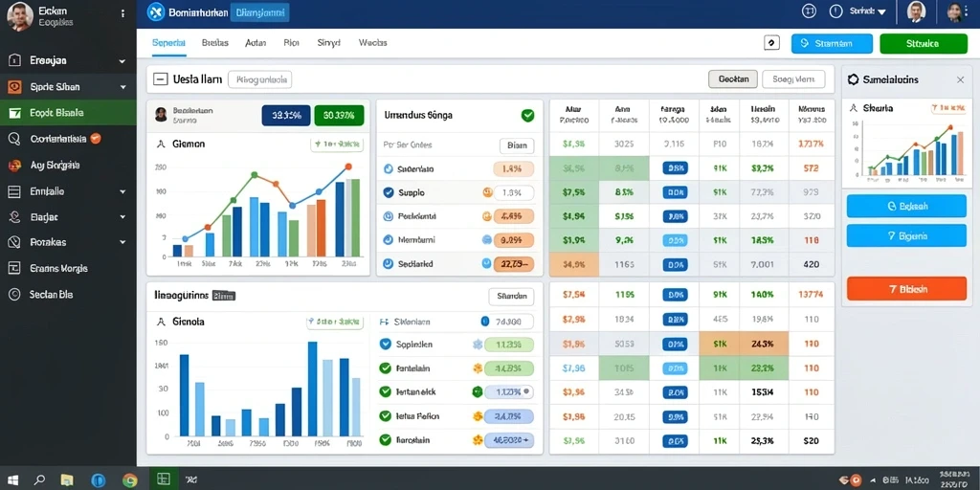Click the green Stizaica button
Image resolution: width=980 pixels, height=490 pixels.
(x=924, y=44)
